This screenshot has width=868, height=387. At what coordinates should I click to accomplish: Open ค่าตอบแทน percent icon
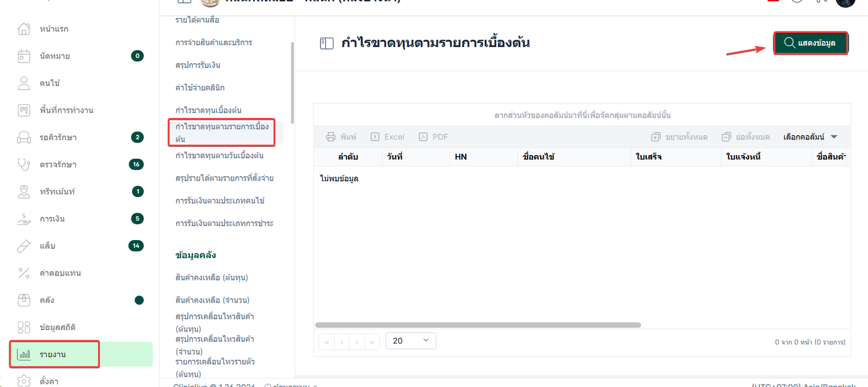(24, 273)
